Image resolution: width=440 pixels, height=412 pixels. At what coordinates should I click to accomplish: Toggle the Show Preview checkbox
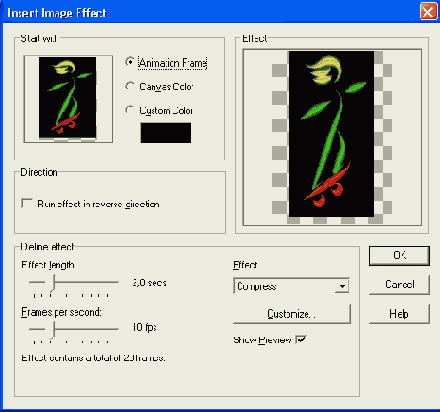301,339
